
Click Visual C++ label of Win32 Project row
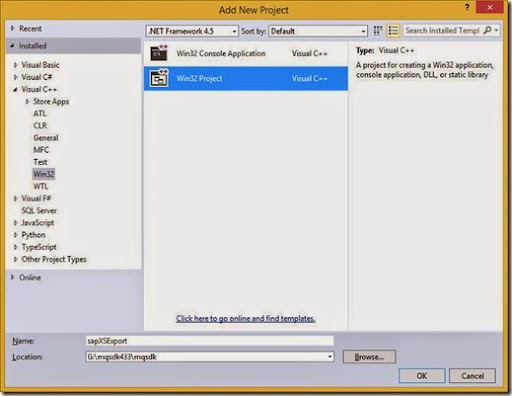coord(310,78)
